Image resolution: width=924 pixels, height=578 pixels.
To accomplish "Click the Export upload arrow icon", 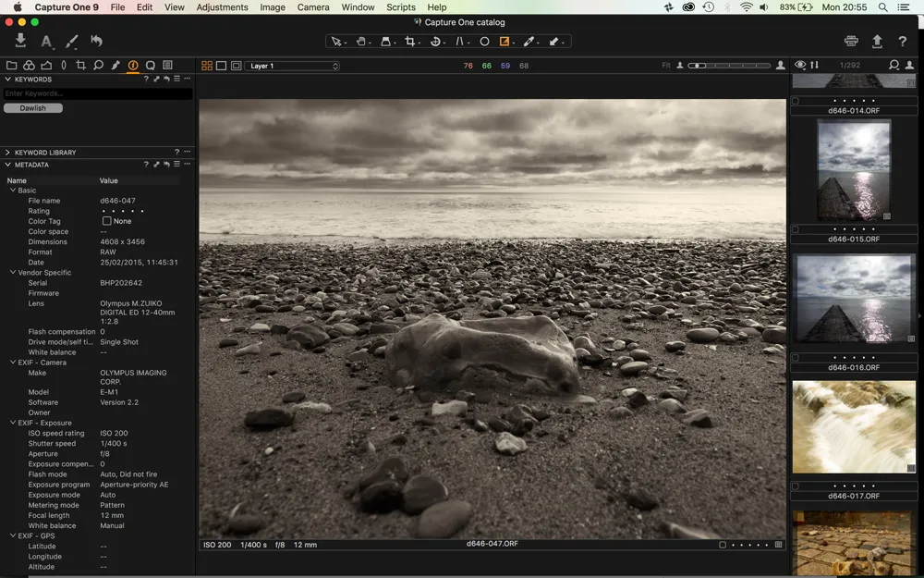I will pos(877,42).
